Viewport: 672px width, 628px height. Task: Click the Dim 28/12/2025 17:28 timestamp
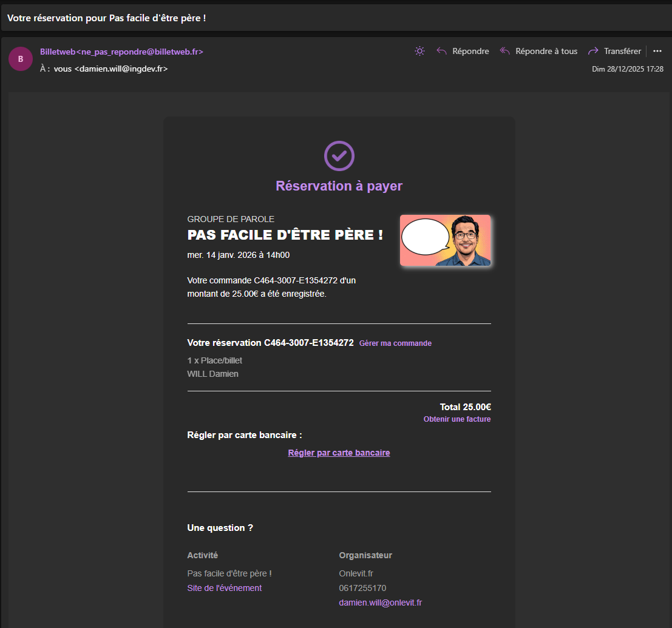(x=627, y=69)
